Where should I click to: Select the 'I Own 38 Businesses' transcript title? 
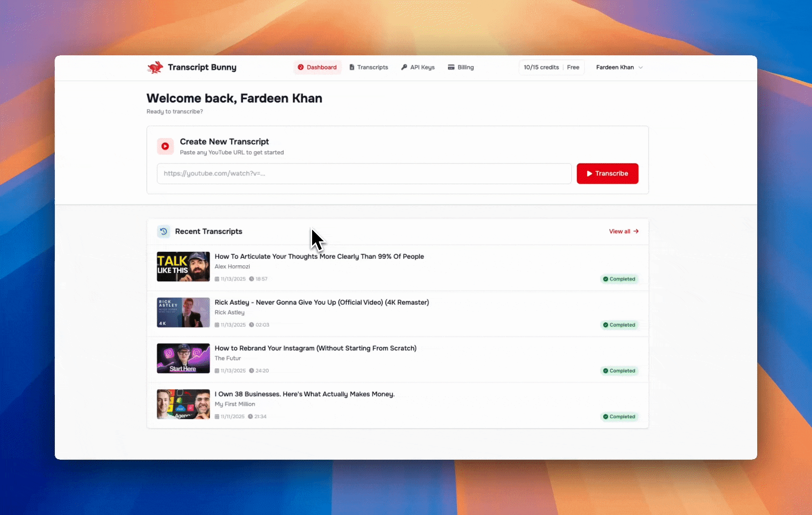coord(304,394)
